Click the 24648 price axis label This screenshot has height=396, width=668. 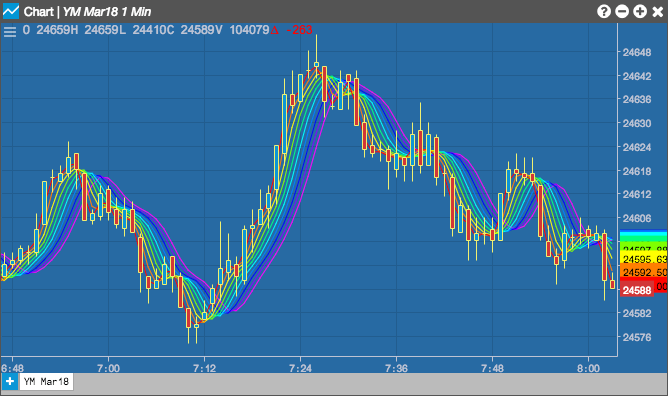[637, 52]
